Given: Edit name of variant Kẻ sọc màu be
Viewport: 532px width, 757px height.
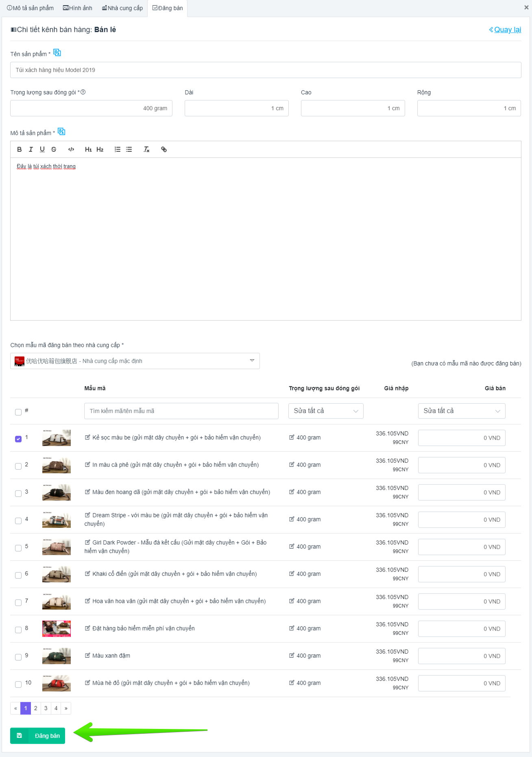Looking at the screenshot, I should pyautogui.click(x=87, y=437).
